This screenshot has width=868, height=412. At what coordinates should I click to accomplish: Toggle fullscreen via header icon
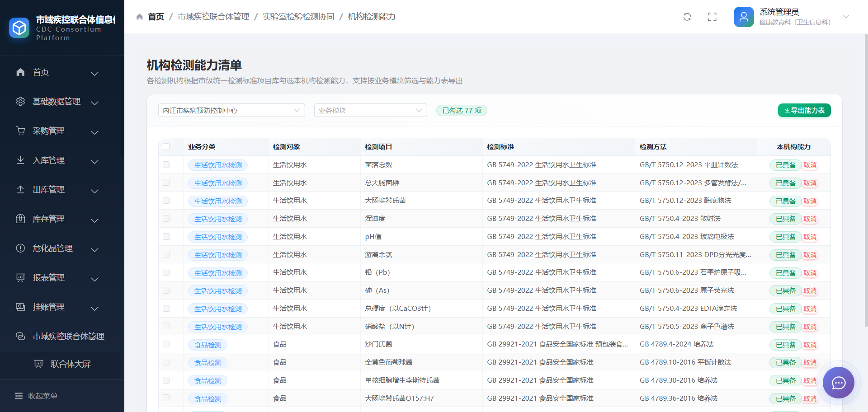[x=712, y=17]
